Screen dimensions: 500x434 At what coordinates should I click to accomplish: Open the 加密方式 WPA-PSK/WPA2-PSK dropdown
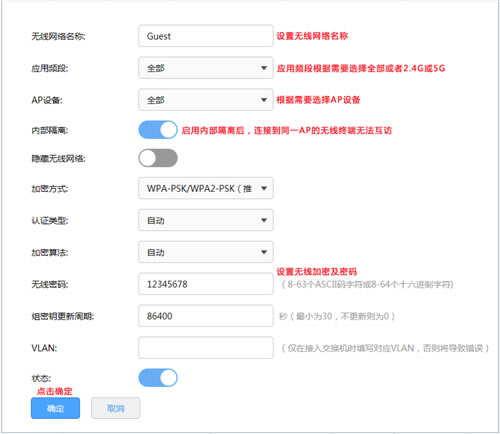pos(206,188)
